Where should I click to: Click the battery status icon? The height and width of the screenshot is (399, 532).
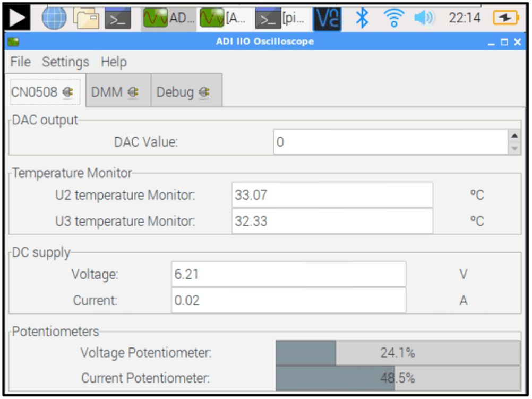click(x=505, y=18)
